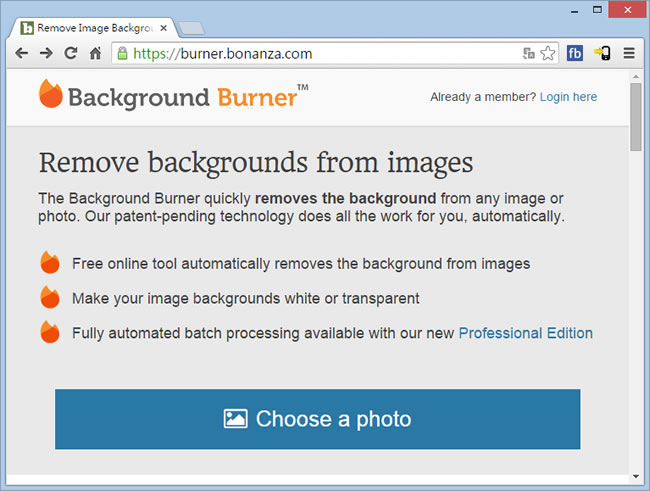Close the Remove Image Background tab
The height and width of the screenshot is (491, 650).
point(163,28)
